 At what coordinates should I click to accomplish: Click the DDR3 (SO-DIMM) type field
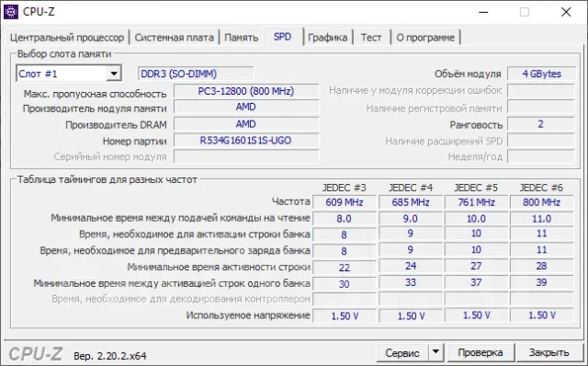coord(196,74)
